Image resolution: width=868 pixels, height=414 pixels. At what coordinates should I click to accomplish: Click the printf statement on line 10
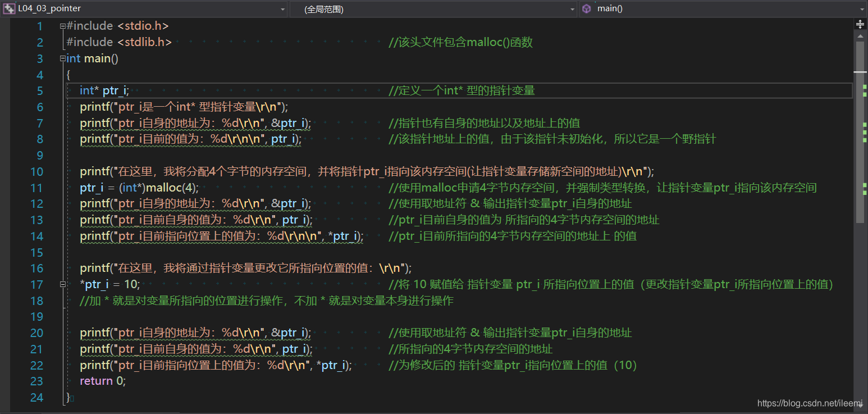[x=367, y=171]
